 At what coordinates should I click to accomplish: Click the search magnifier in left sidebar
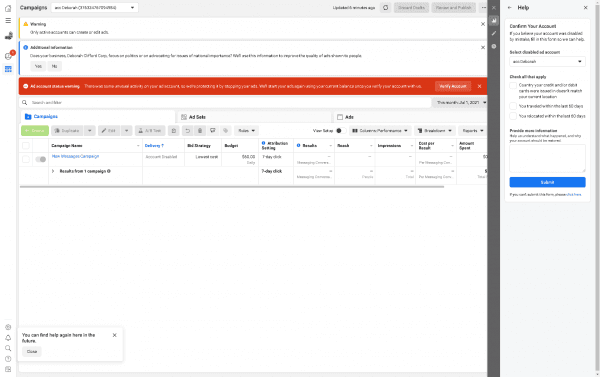(x=8, y=348)
